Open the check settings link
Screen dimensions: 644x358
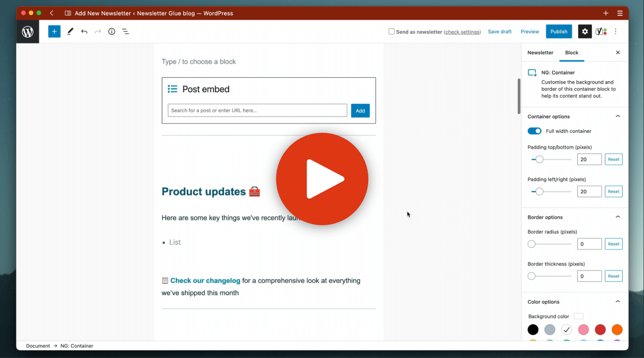[462, 31]
